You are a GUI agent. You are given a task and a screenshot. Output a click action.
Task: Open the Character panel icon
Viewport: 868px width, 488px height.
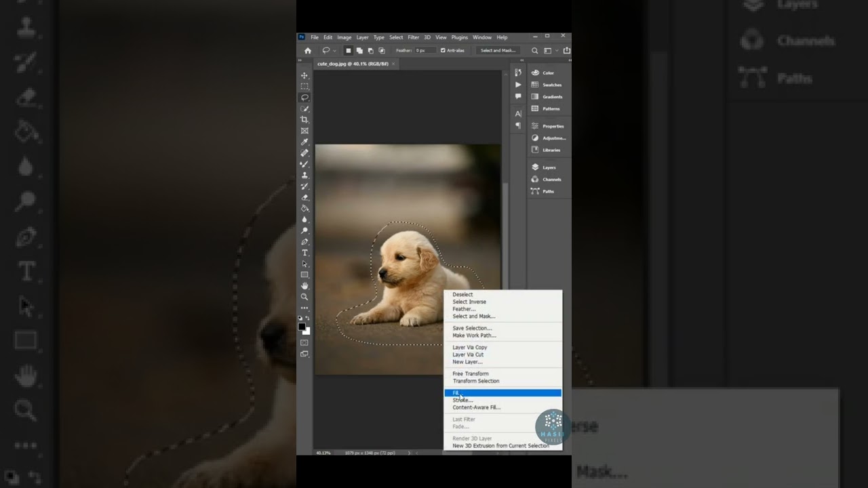pos(518,114)
